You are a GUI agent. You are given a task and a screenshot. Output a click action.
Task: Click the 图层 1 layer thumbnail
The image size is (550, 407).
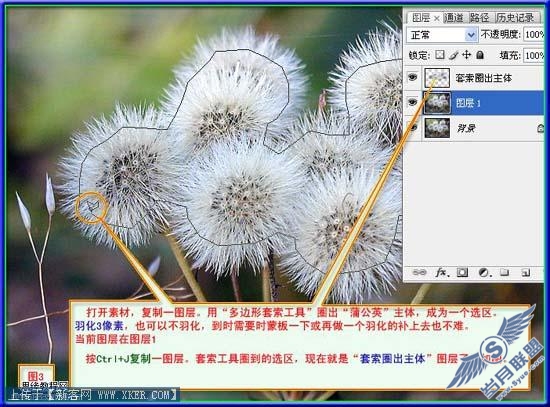coord(437,103)
